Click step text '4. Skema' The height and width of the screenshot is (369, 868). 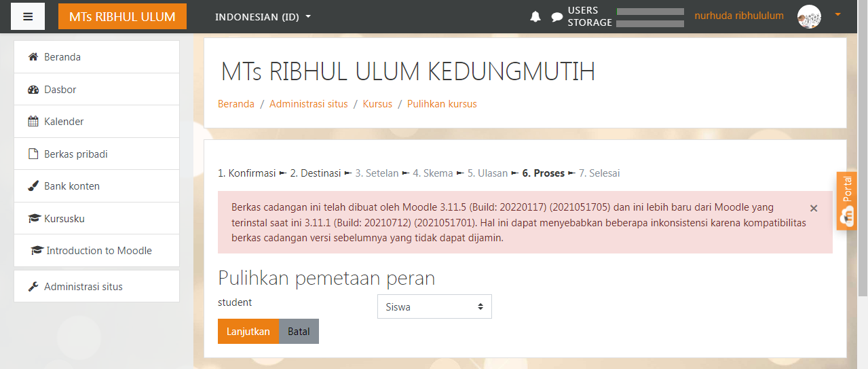pos(433,173)
